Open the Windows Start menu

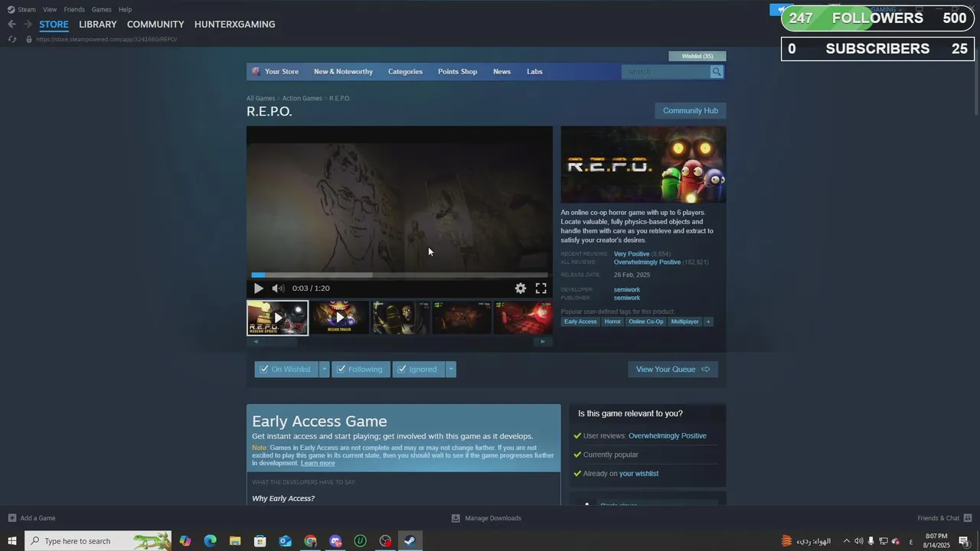(x=12, y=541)
